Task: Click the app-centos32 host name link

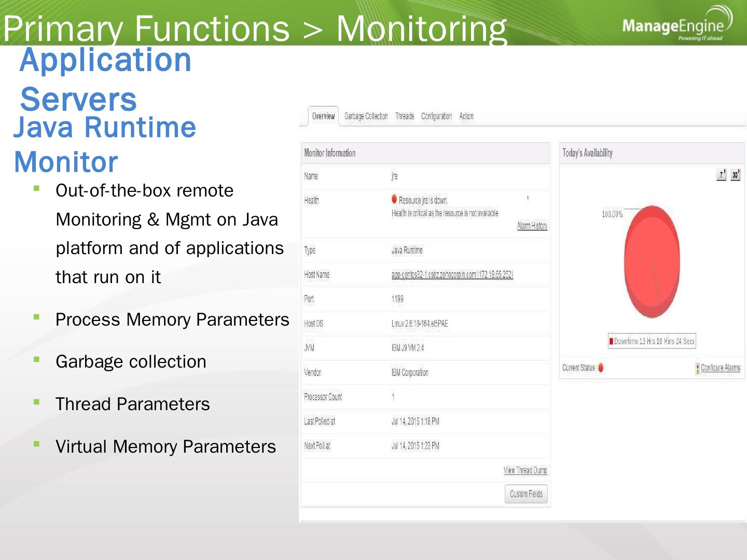Action: 452,275
